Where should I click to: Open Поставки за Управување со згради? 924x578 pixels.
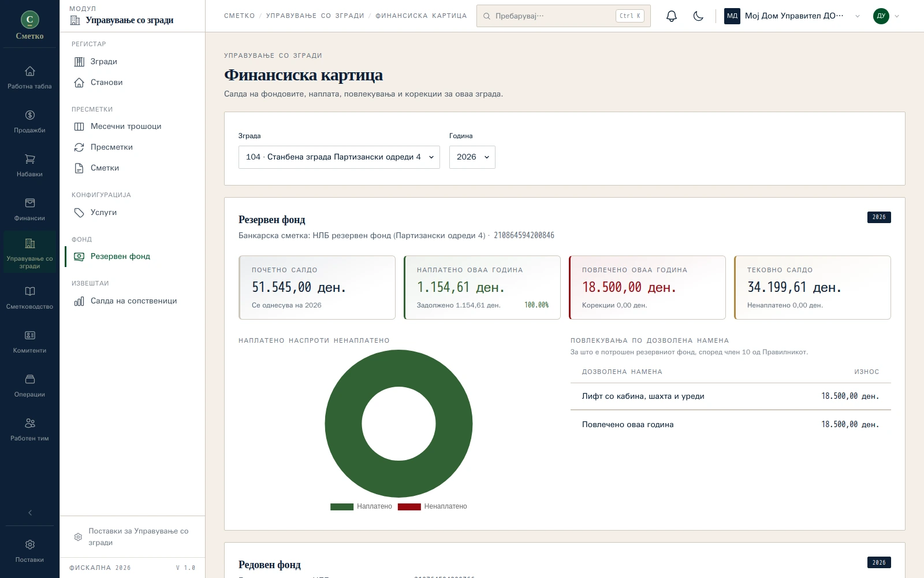point(133,537)
